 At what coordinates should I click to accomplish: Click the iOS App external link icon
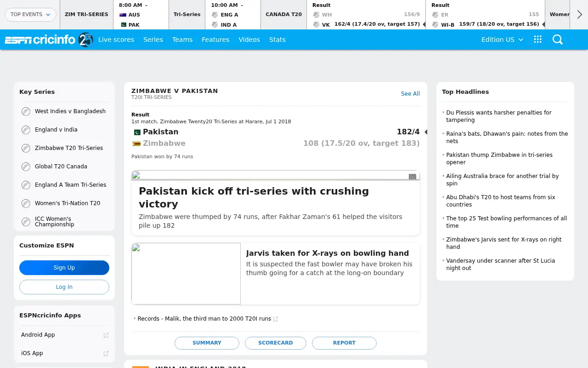[106, 353]
